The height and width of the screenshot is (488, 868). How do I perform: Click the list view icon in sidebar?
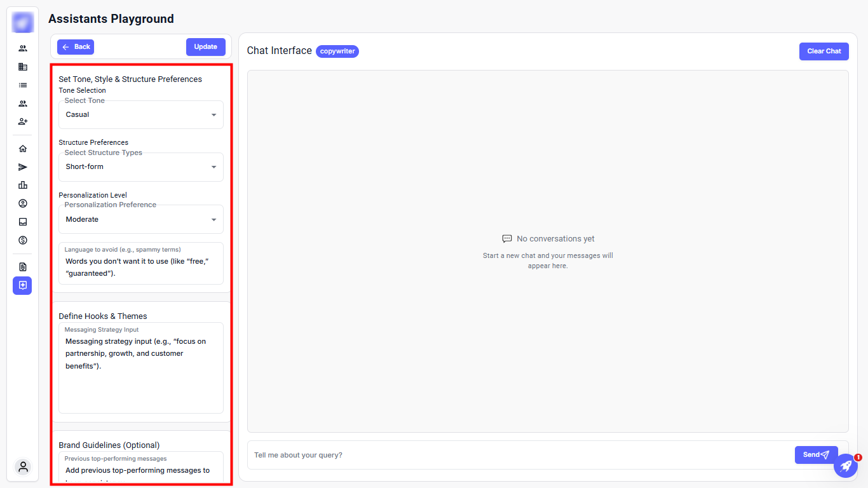point(23,85)
